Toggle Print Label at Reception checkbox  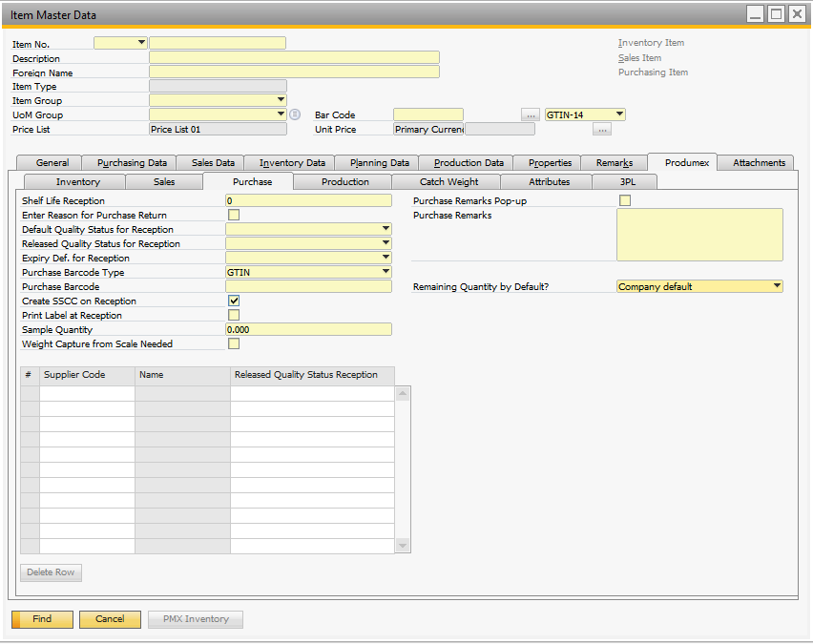click(234, 315)
